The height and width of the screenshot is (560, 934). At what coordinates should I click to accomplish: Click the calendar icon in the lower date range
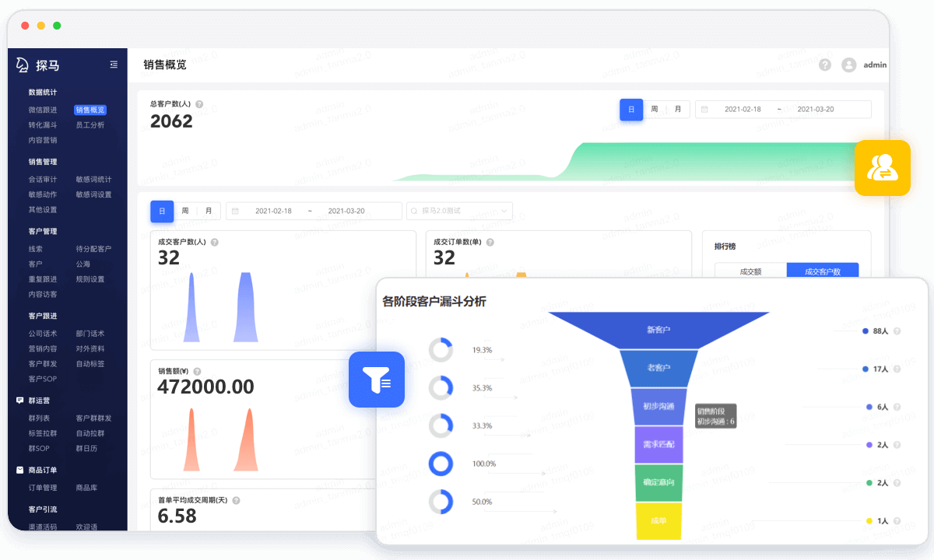pos(235,211)
